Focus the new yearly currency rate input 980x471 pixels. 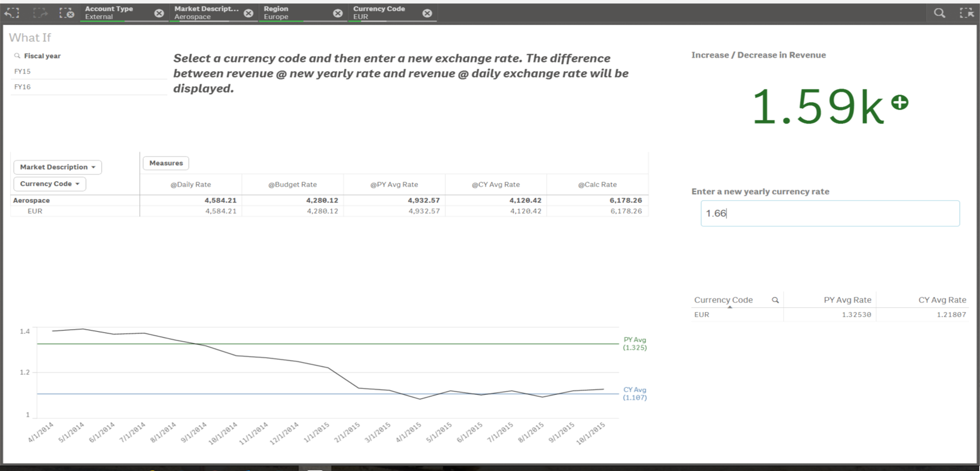point(830,213)
